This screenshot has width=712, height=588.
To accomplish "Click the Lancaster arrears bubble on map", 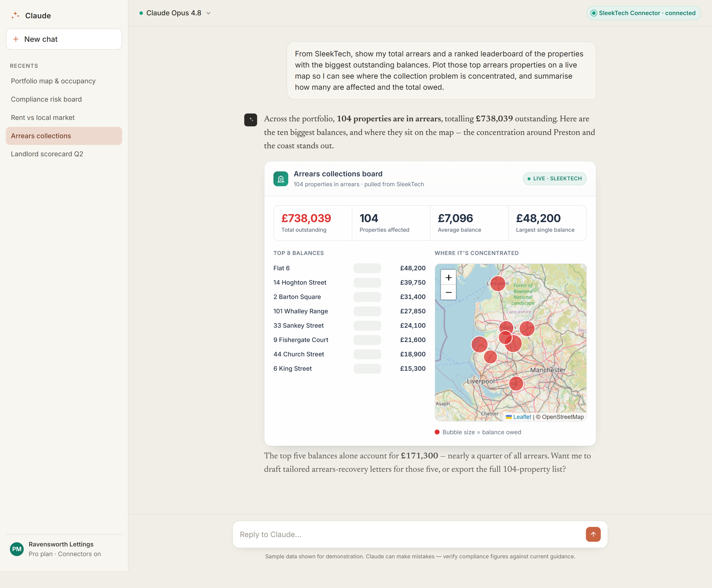I will pos(498,283).
